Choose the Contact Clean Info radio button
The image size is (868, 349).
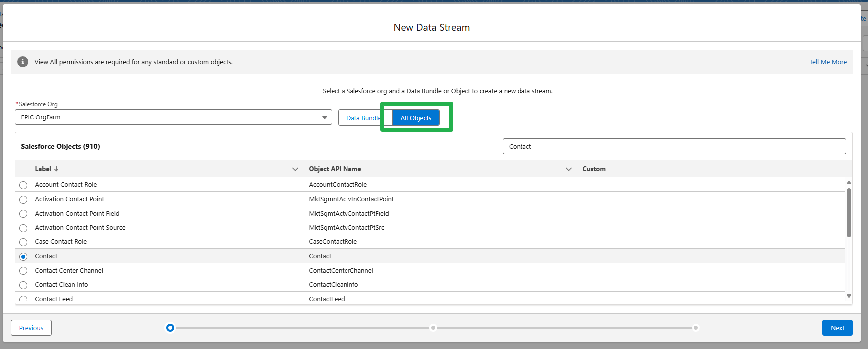click(x=23, y=285)
